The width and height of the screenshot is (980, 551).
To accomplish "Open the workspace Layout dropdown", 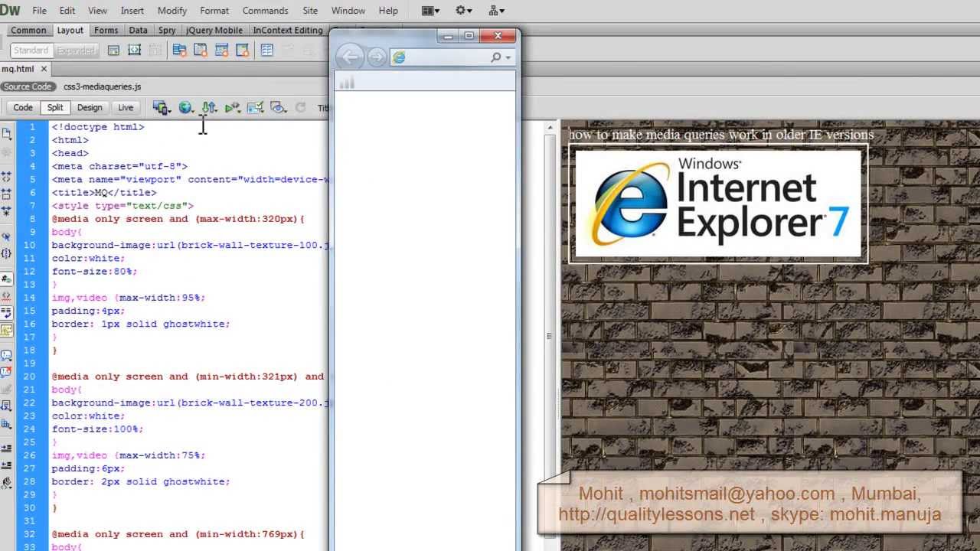I will pyautogui.click(x=431, y=11).
